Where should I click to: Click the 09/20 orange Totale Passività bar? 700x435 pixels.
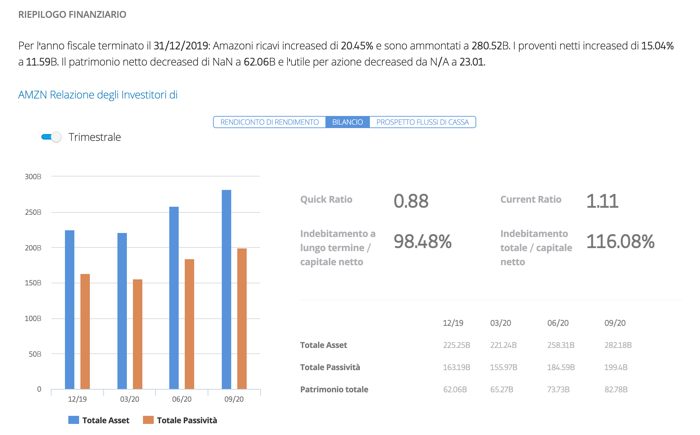tap(242, 318)
